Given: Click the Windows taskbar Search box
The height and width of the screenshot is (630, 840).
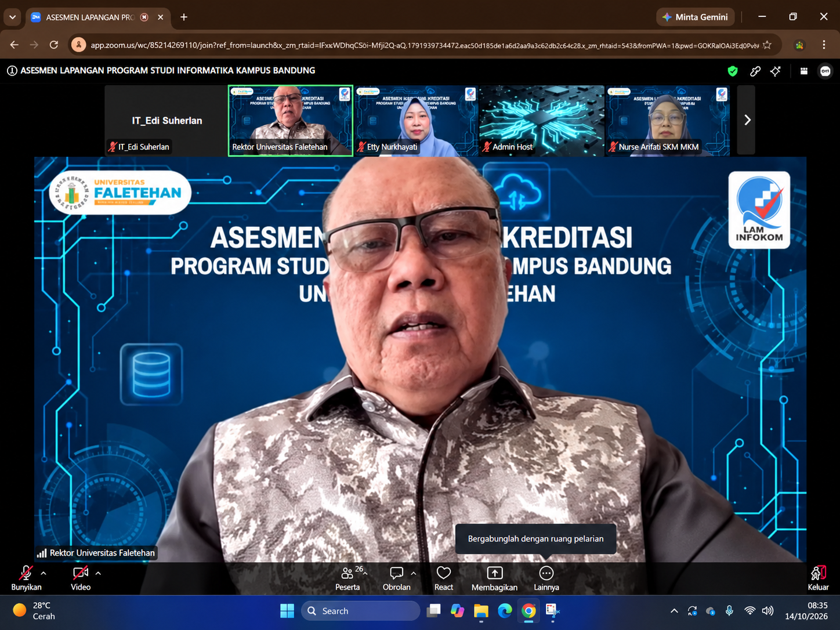Looking at the screenshot, I should [x=360, y=611].
